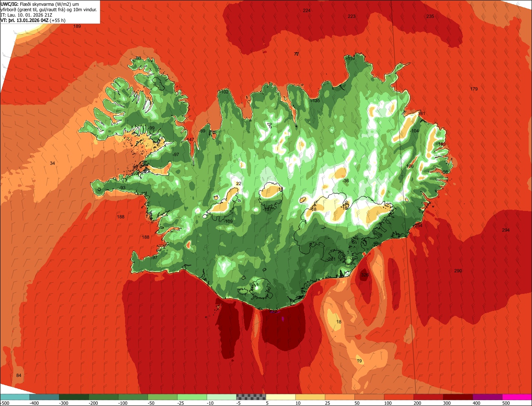
Task: Click the light teal -500 to -400 legend swatch
Action: (x=15, y=397)
